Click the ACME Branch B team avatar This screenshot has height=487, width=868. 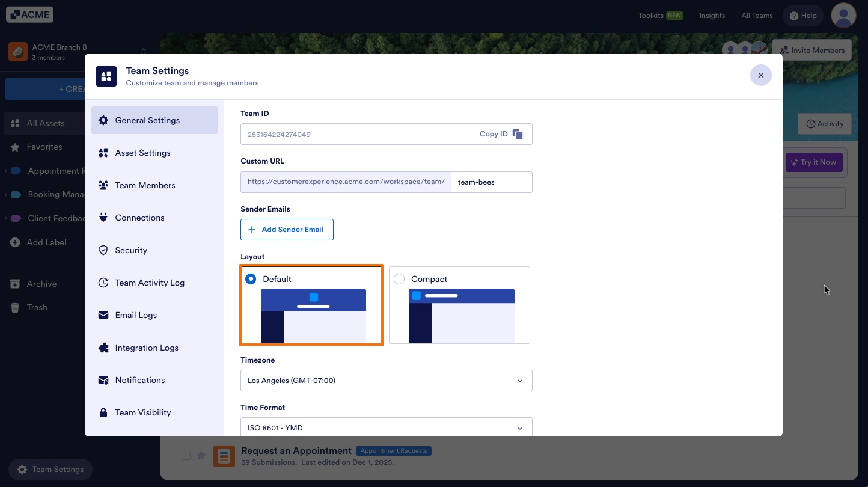tap(18, 52)
